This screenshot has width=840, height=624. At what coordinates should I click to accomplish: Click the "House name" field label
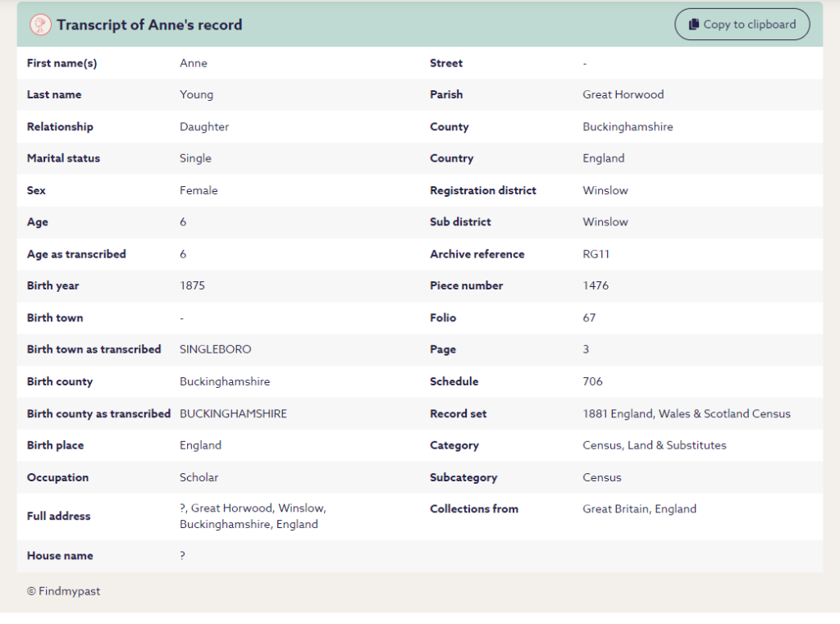(x=60, y=555)
